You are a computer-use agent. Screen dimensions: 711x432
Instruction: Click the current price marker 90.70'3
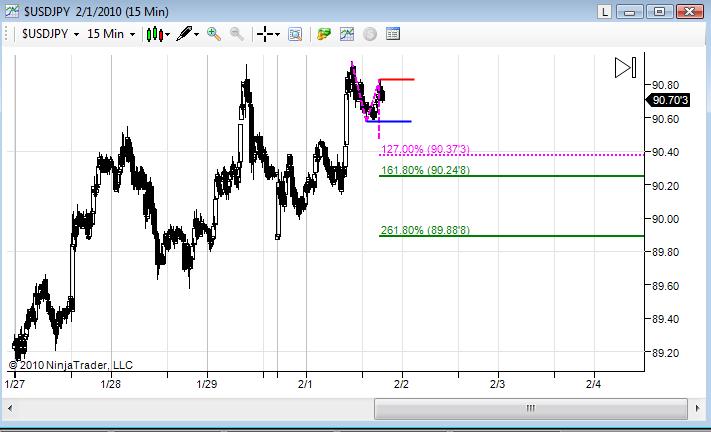(668, 100)
